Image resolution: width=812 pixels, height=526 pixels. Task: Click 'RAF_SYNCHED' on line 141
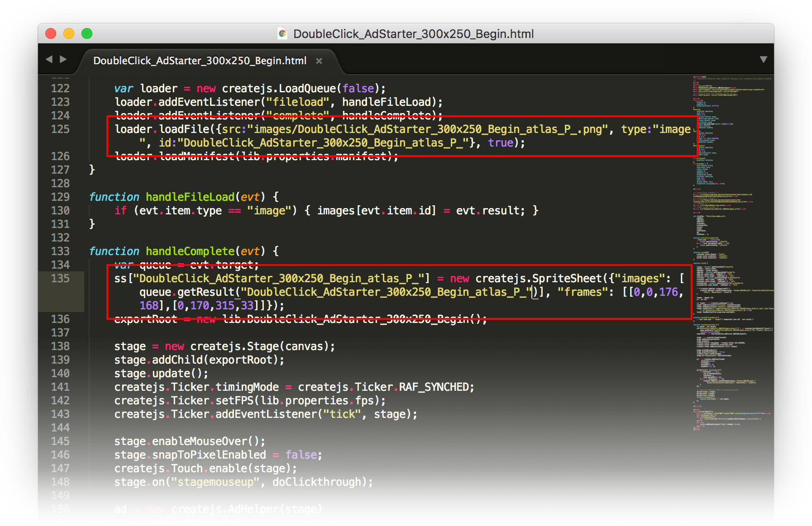[434, 387]
